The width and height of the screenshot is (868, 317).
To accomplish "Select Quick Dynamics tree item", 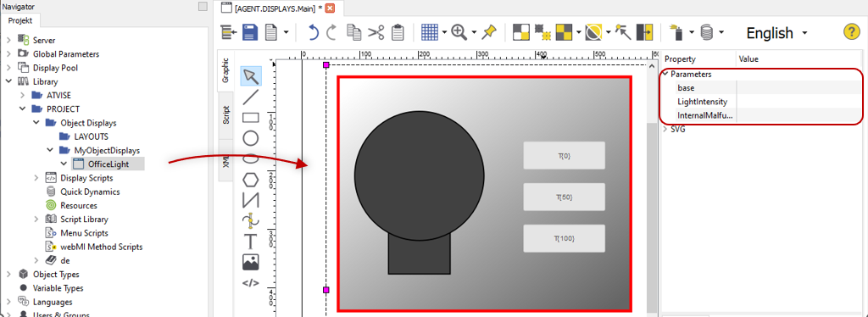I will 90,192.
